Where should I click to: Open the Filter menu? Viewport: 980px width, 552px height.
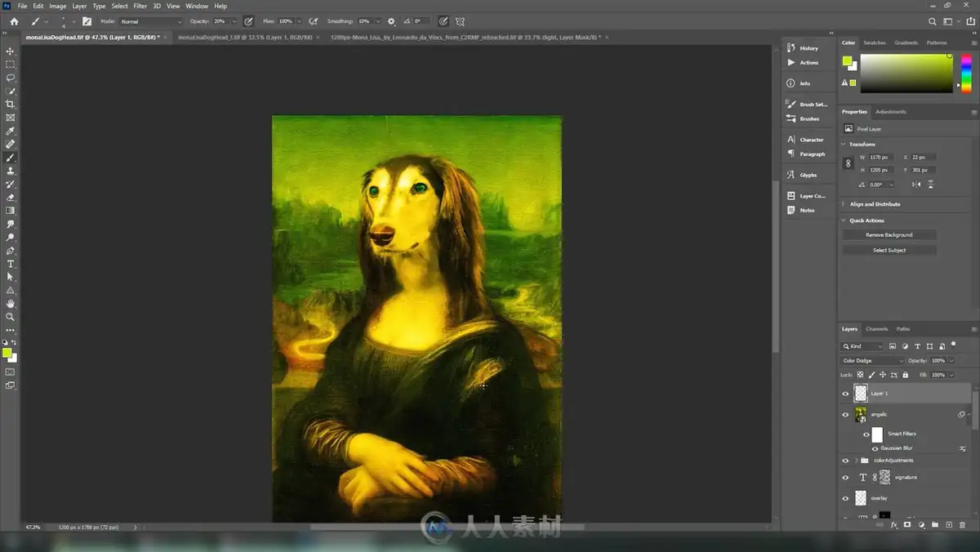coord(140,6)
